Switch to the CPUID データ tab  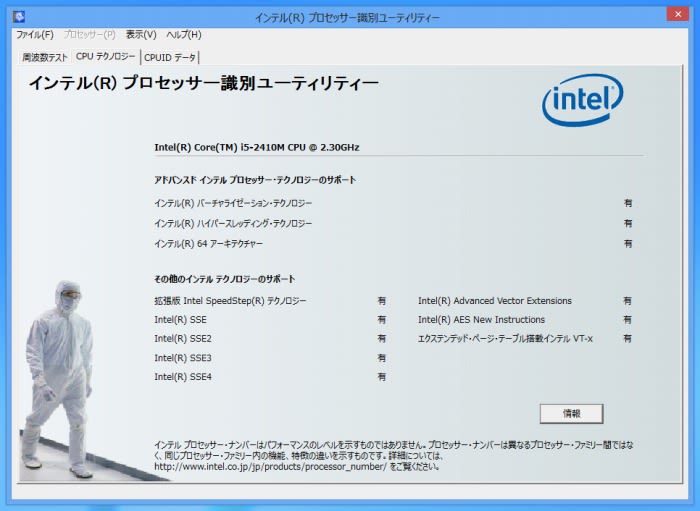click(x=171, y=58)
